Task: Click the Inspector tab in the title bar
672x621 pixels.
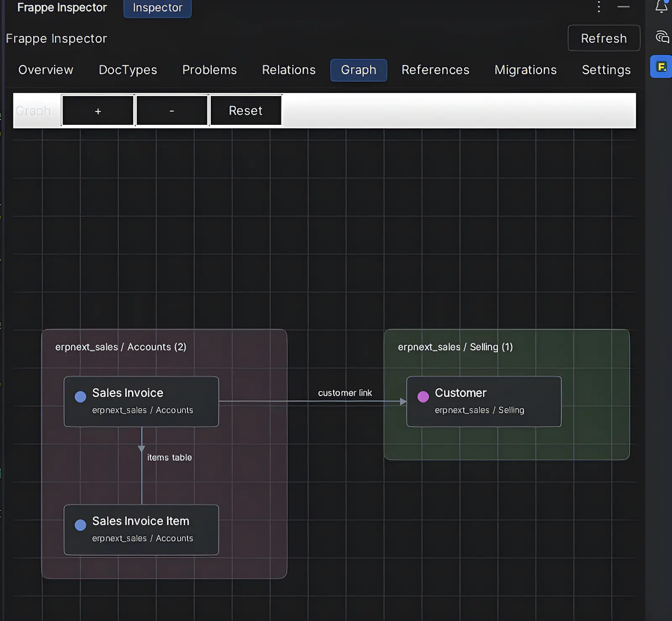Action: (157, 8)
